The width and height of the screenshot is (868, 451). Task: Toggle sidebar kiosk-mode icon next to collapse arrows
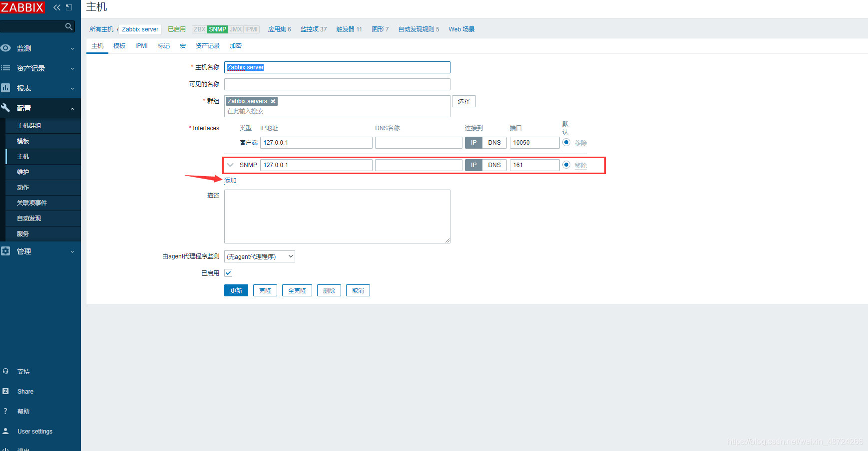pos(69,7)
